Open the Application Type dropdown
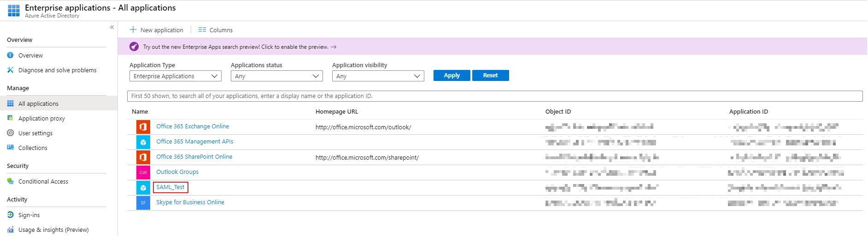Image resolution: width=868 pixels, height=236 pixels. click(x=175, y=76)
